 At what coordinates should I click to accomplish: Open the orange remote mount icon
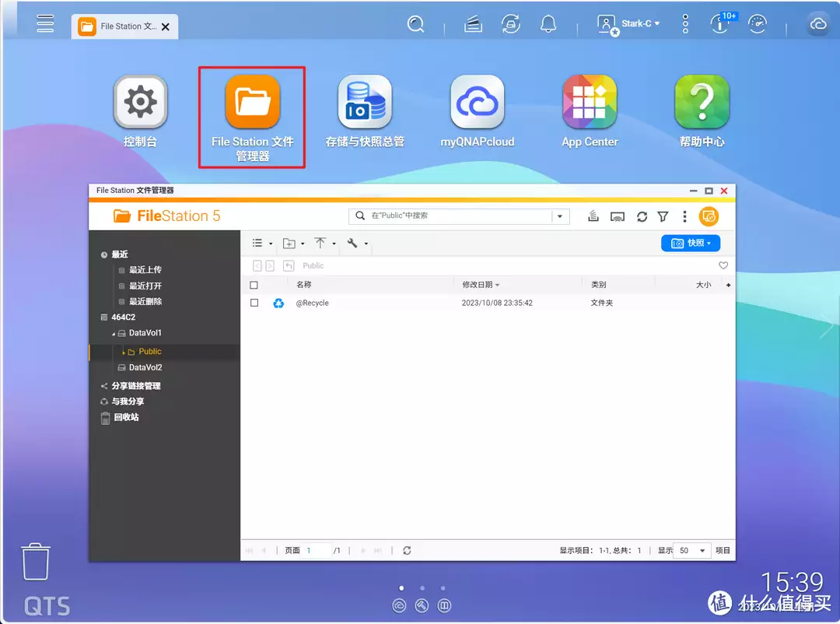point(709,216)
